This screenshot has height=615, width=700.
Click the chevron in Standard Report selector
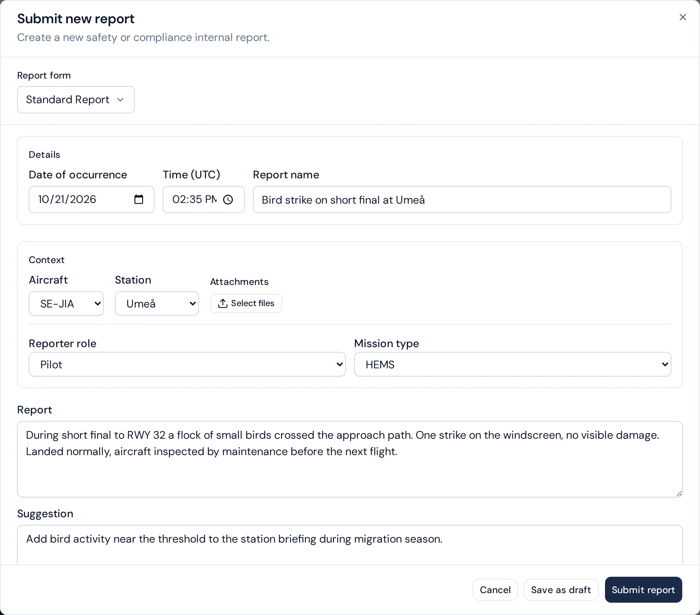click(120, 100)
